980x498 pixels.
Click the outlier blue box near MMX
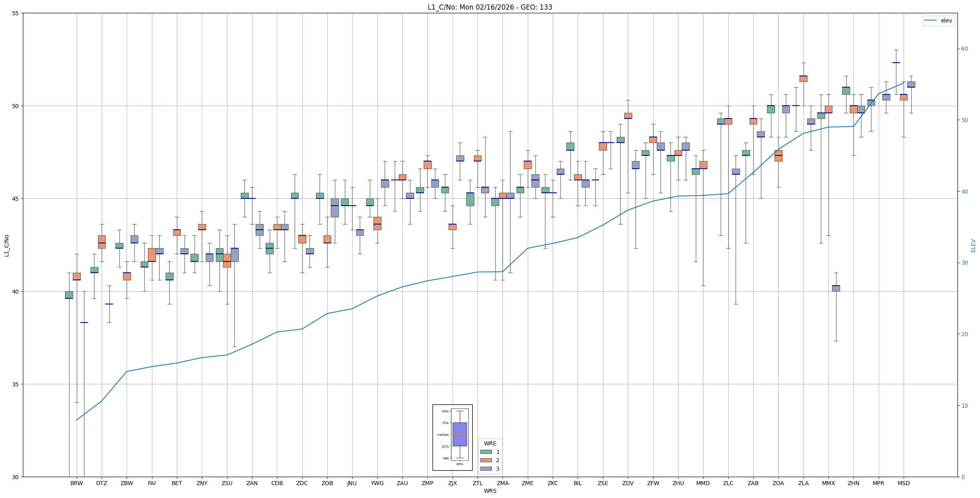[x=836, y=288]
